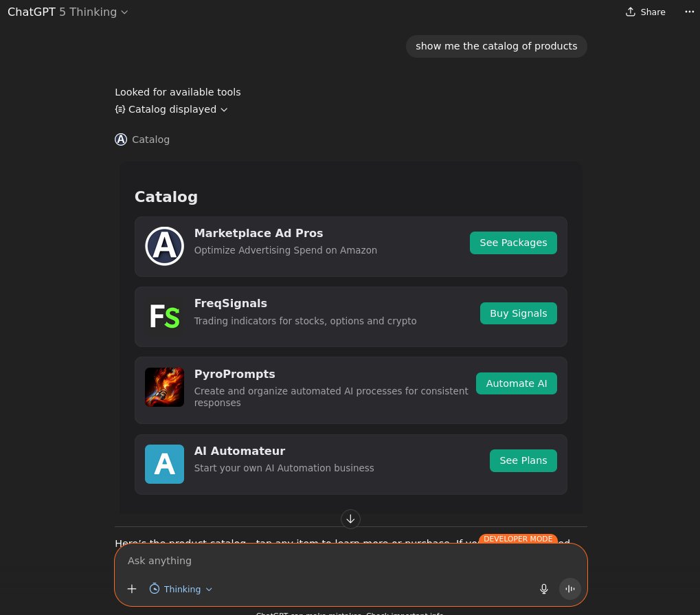Screen dimensions: 700x615
Task: Click the Automate AI button
Action: (516, 383)
